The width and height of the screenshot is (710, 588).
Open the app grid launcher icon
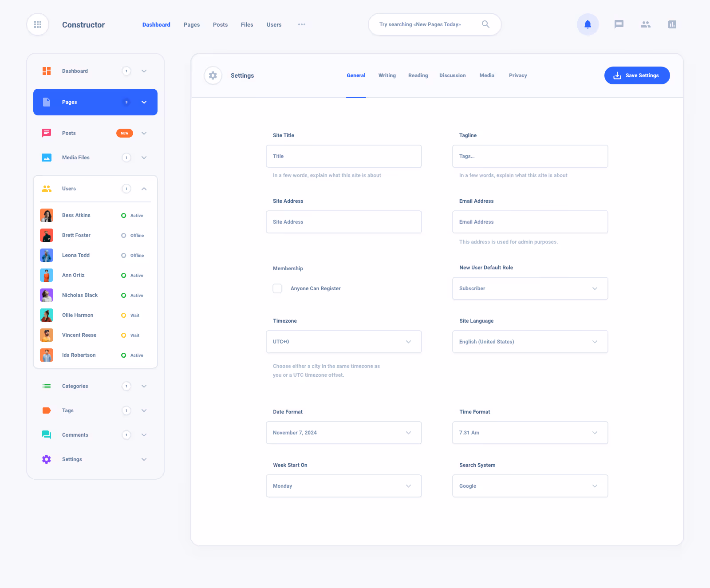[x=37, y=24]
